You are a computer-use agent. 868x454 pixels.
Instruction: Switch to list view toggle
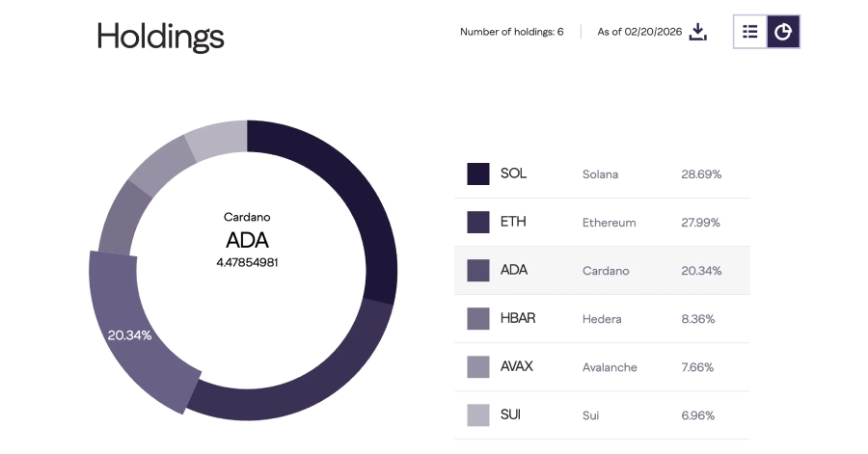point(749,32)
